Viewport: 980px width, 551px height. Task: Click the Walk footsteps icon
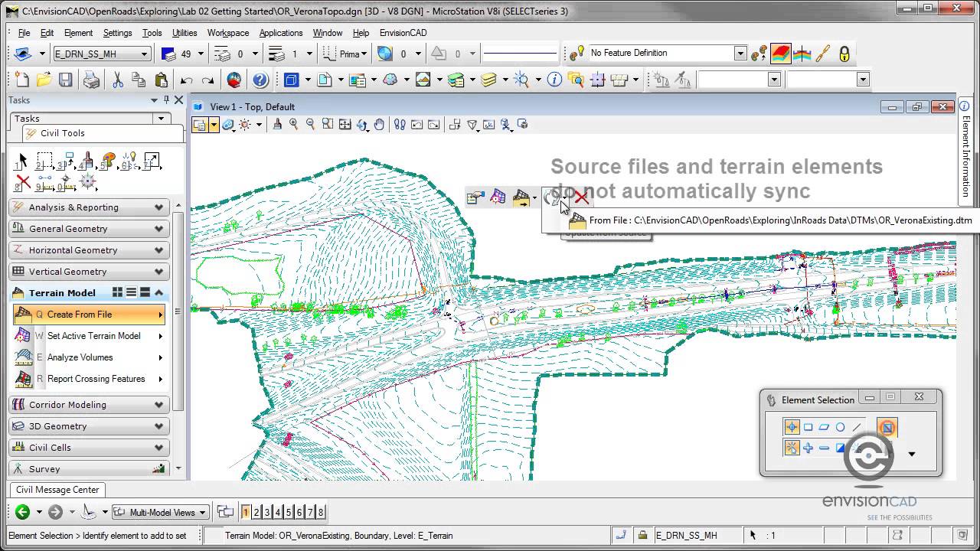pos(400,125)
